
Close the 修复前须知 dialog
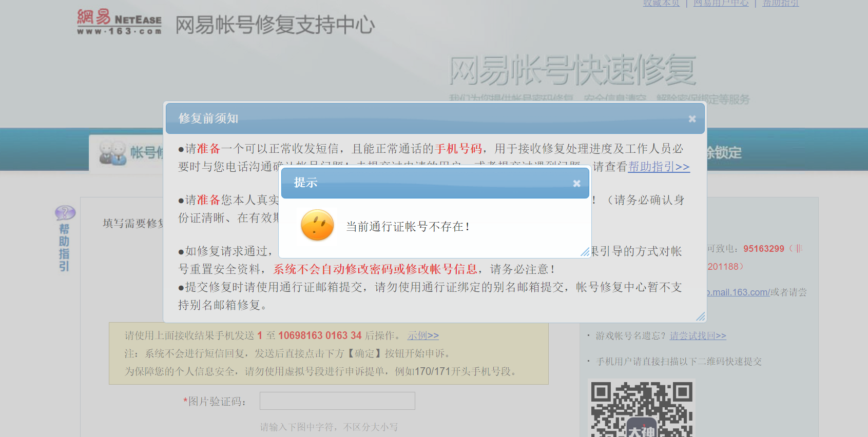click(x=692, y=119)
